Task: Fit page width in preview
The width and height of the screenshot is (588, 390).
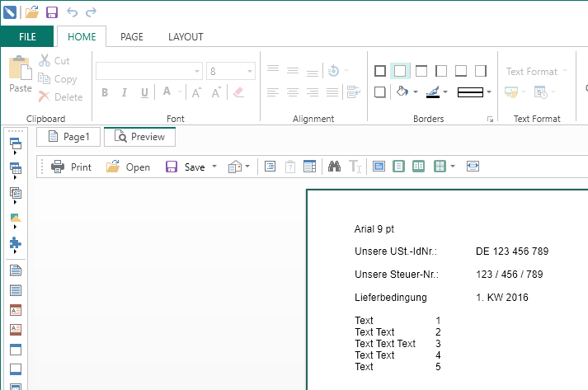Action: pyautogui.click(x=473, y=166)
